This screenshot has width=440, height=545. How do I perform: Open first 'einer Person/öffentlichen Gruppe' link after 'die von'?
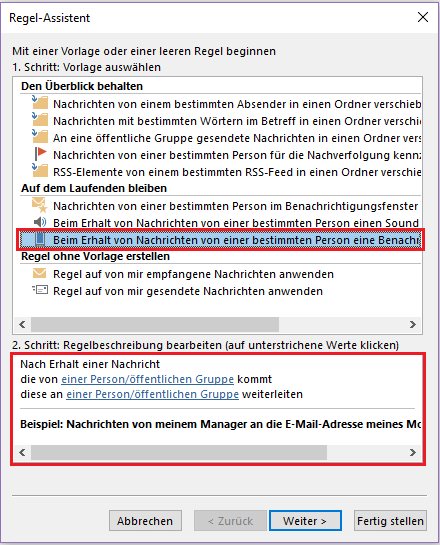pos(147,379)
